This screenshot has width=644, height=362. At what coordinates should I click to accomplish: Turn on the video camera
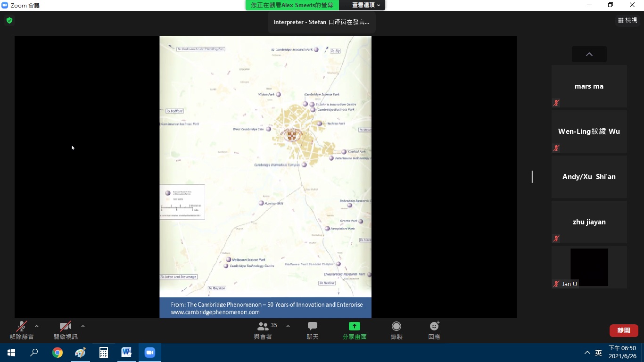click(x=66, y=326)
